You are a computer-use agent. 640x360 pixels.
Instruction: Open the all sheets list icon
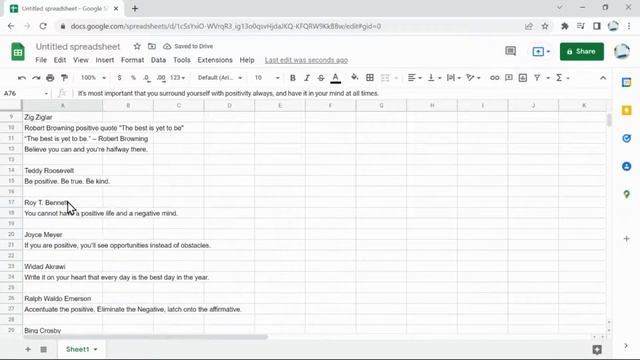44,349
